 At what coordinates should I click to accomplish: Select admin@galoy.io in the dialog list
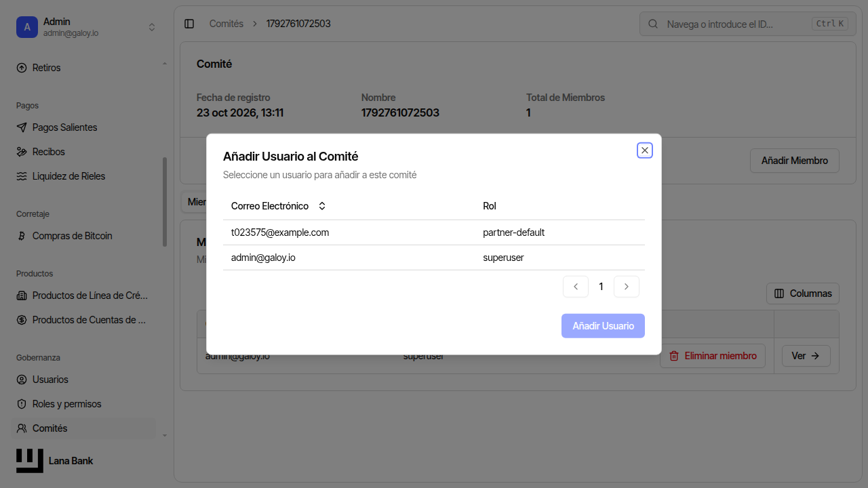point(434,258)
